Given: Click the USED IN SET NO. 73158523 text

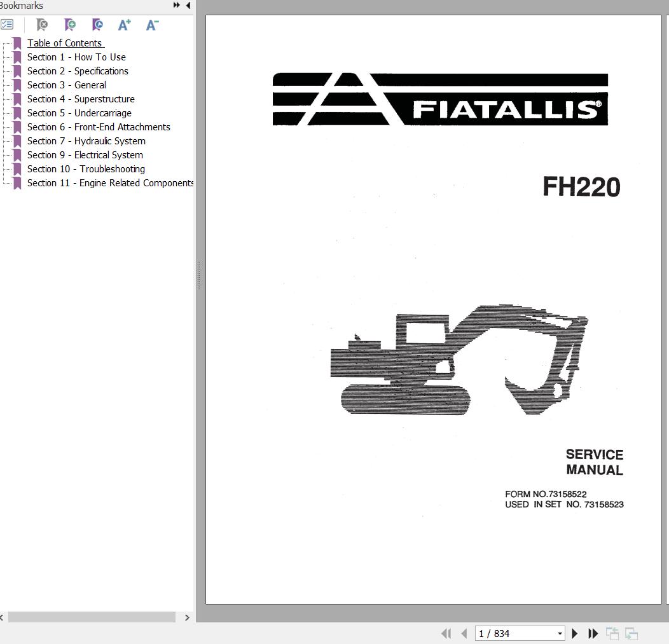Looking at the screenshot, I should tap(565, 505).
